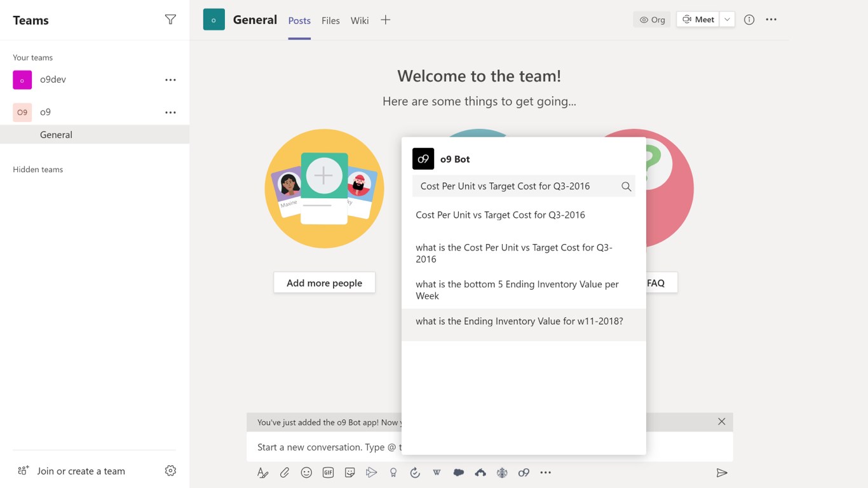Open the Approvals loop icon
868x488 pixels.
point(415,473)
